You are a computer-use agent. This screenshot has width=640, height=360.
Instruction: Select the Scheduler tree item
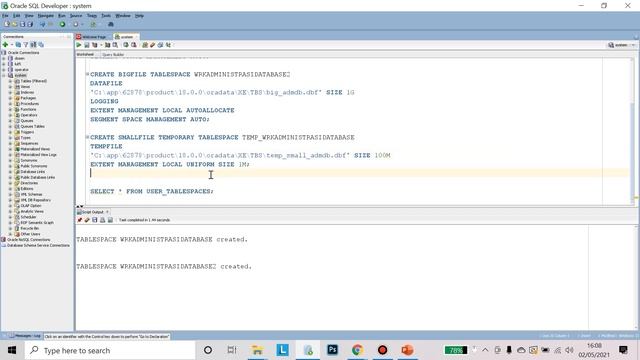click(x=29, y=217)
